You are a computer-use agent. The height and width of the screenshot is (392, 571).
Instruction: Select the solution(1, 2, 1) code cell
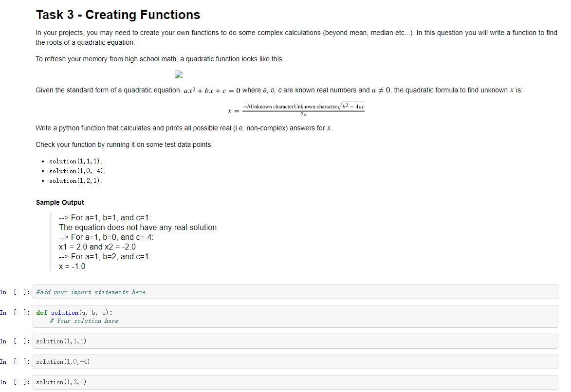click(x=195, y=382)
